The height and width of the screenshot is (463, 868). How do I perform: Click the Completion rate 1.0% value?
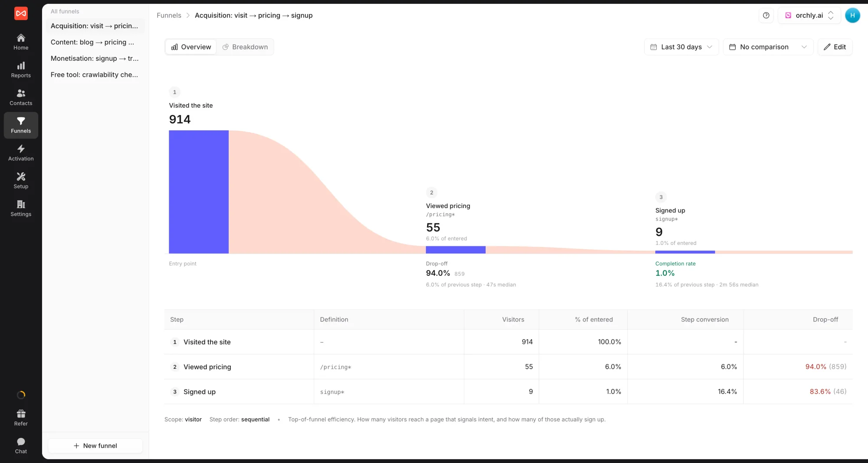(x=665, y=273)
